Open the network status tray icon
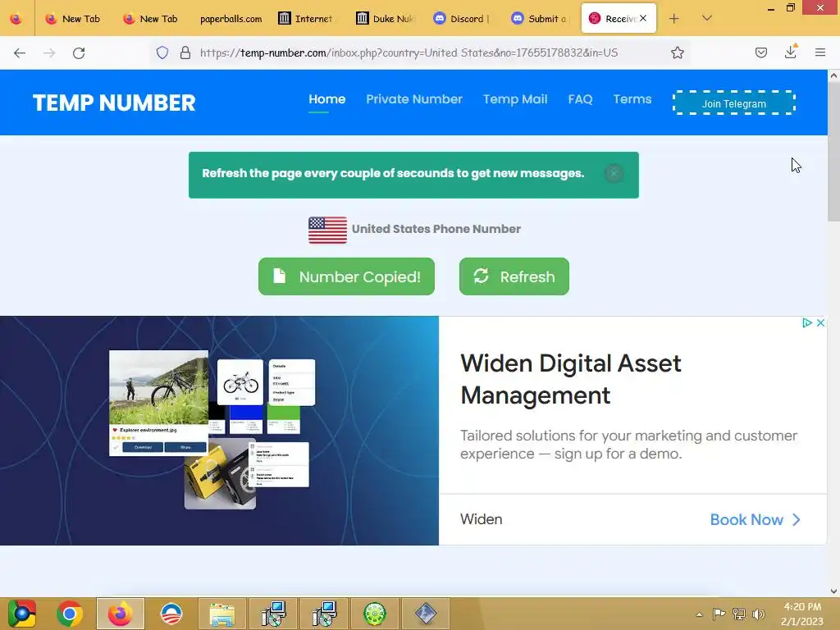The width and height of the screenshot is (840, 630). click(x=739, y=614)
